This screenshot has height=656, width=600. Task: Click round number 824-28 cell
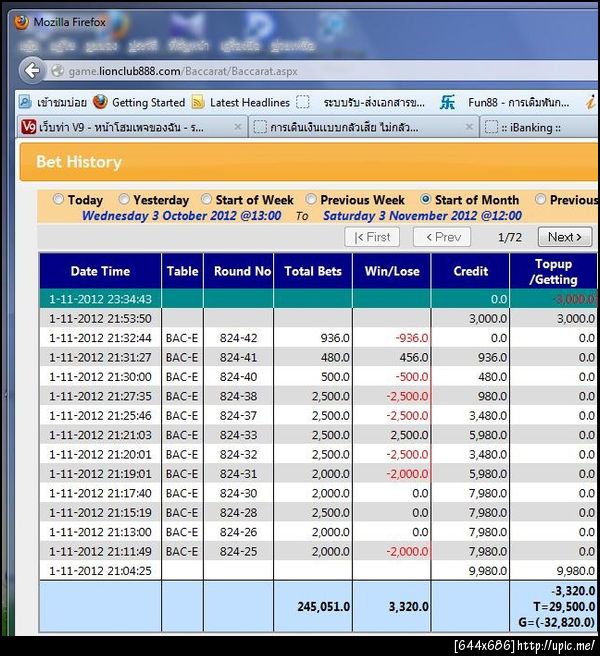(238, 512)
